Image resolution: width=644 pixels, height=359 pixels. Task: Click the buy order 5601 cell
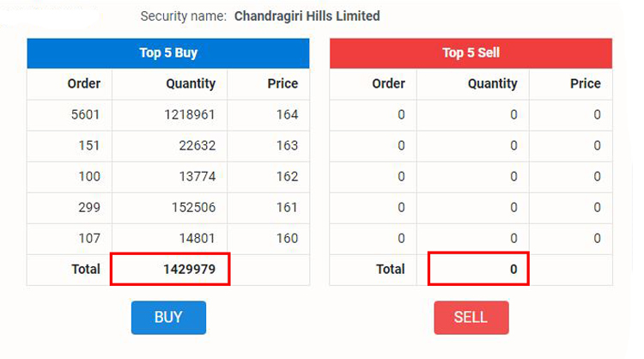[84, 115]
